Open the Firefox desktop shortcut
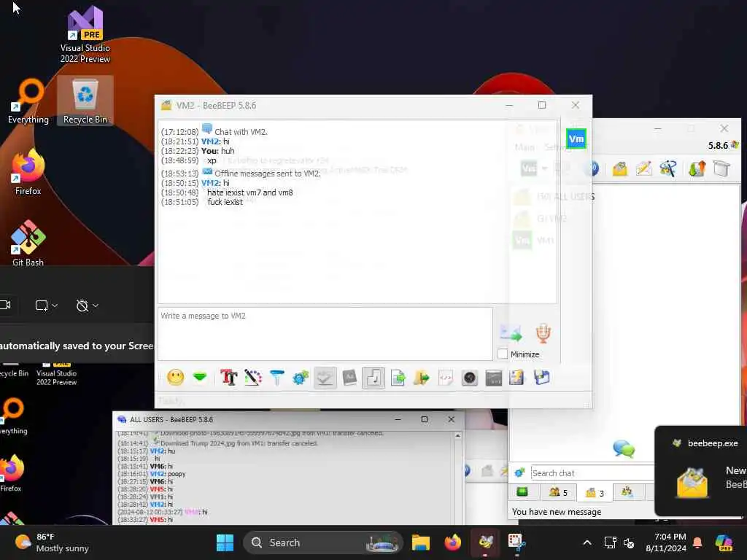This screenshot has width=747, height=560. pos(28,171)
